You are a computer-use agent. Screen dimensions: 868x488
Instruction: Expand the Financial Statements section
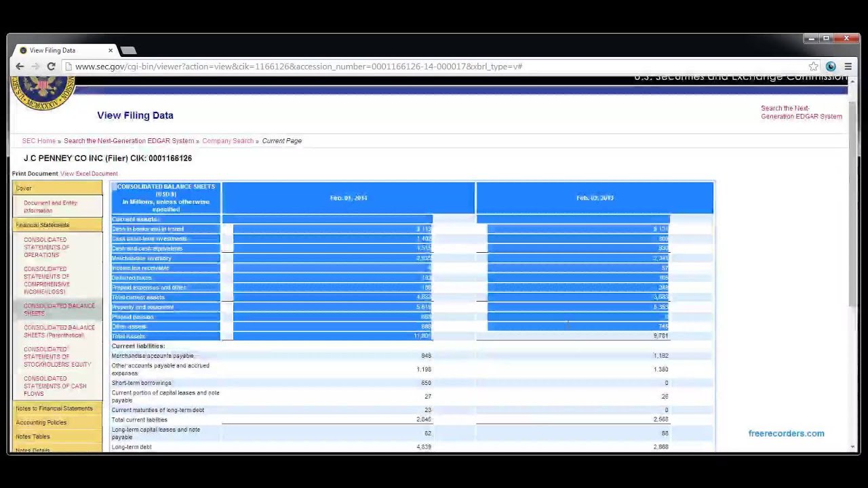tap(57, 225)
